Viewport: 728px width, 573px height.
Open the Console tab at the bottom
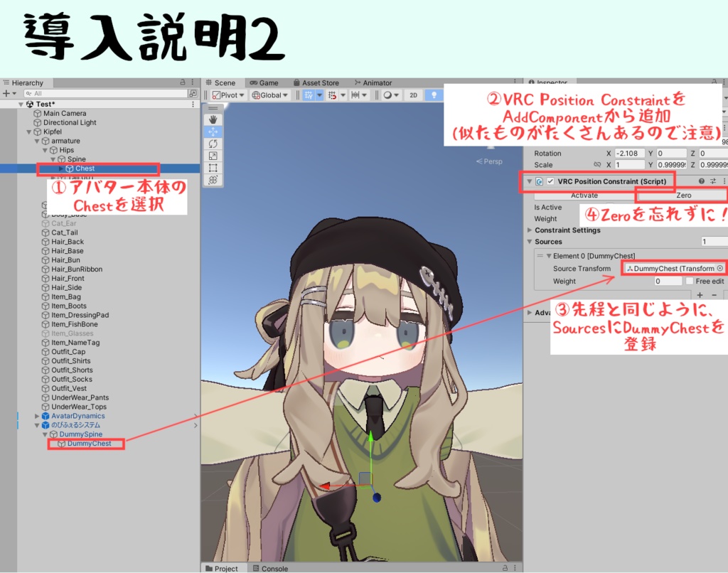click(x=271, y=569)
